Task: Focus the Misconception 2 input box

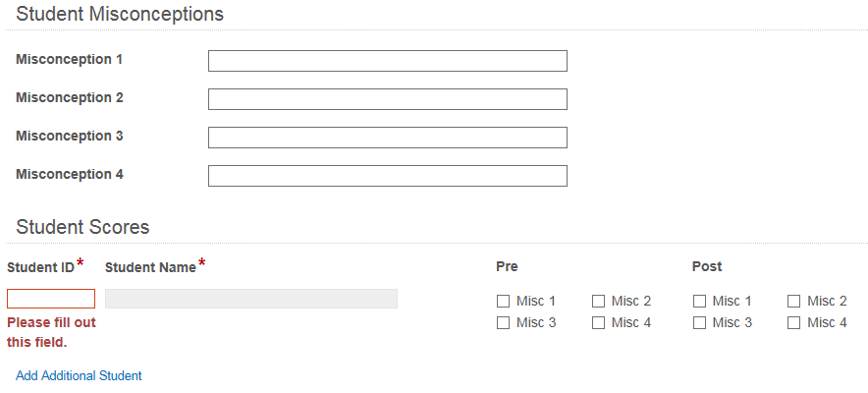Action: click(x=387, y=99)
